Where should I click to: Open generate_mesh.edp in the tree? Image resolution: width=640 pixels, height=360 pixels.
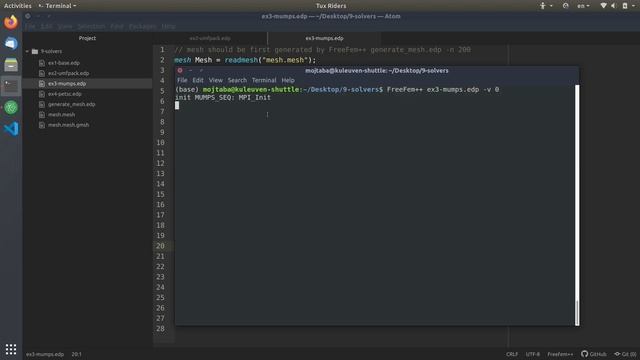71,104
